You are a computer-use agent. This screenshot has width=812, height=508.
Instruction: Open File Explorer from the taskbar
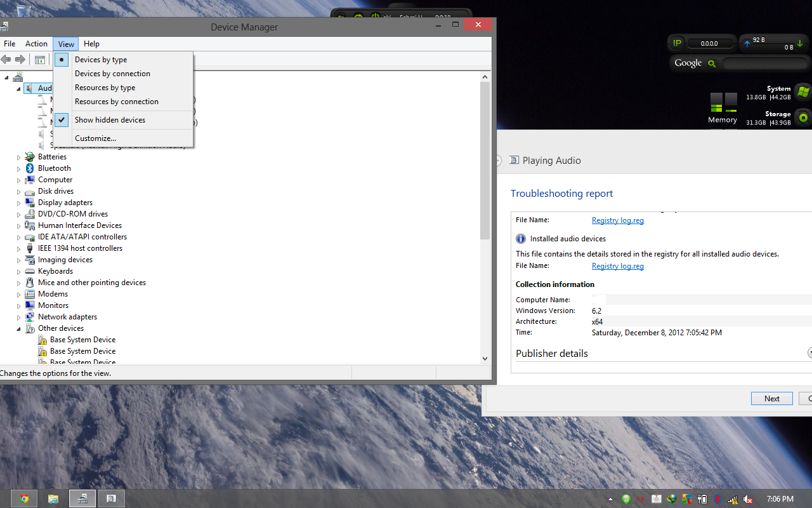point(53,498)
